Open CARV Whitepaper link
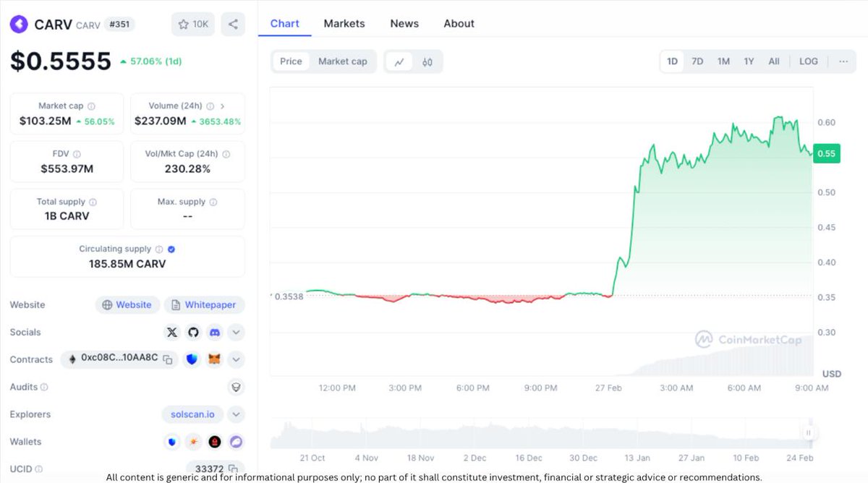This screenshot has width=868, height=483. pyautogui.click(x=204, y=305)
